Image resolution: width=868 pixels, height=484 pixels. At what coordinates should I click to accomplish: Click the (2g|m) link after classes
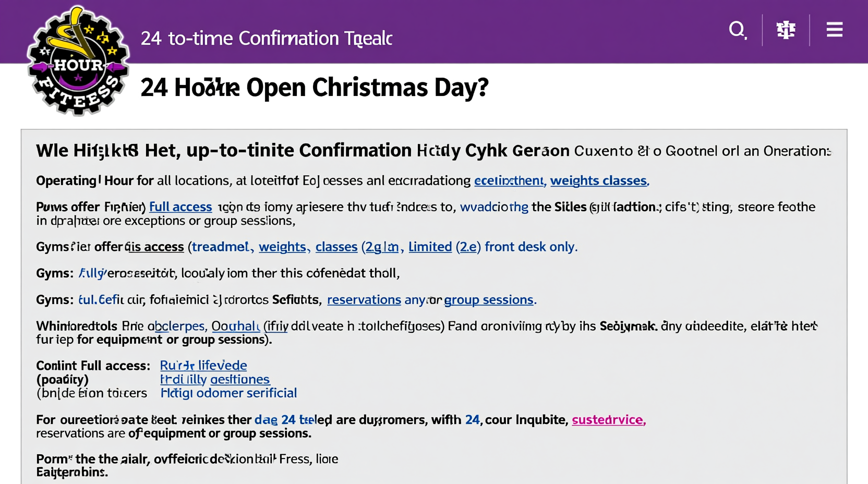[x=382, y=247]
